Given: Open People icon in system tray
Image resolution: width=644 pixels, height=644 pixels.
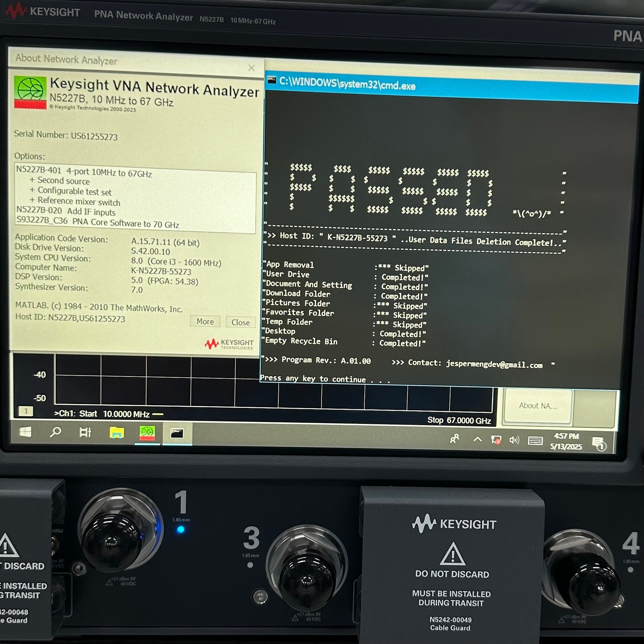Looking at the screenshot, I should coord(454,439).
